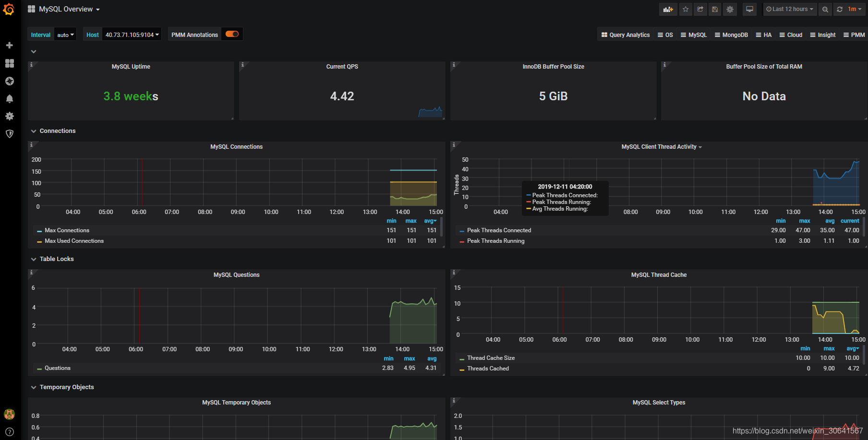Sort MySQL Connections legend by avg column

[x=430, y=221]
